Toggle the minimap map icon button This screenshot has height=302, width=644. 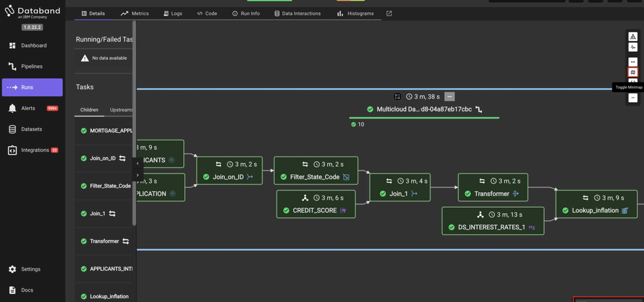tap(633, 72)
